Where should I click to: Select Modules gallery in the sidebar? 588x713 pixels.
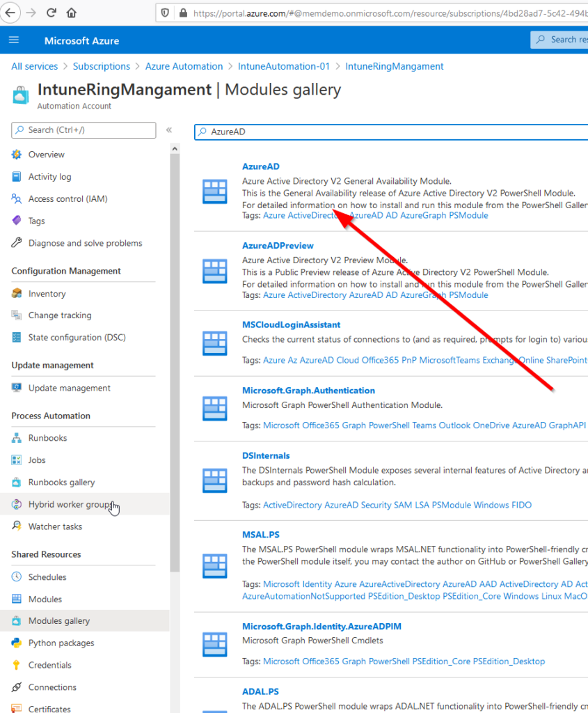(x=84, y=620)
